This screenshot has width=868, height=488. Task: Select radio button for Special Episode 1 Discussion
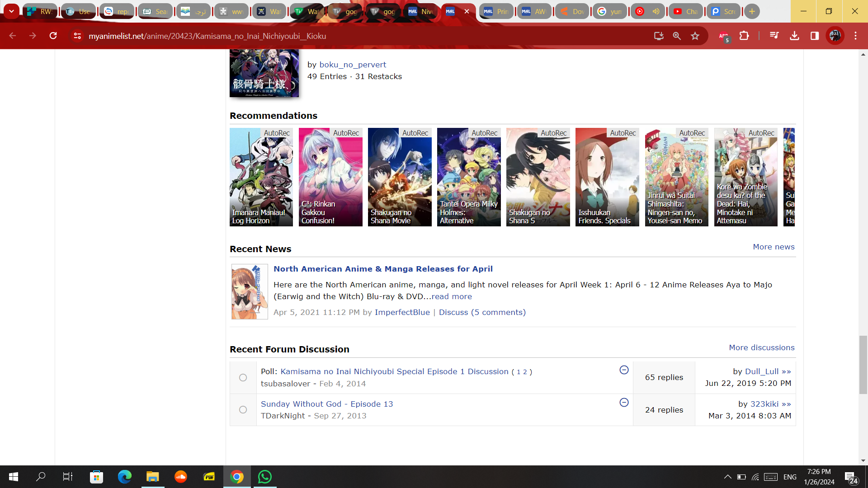tap(243, 378)
